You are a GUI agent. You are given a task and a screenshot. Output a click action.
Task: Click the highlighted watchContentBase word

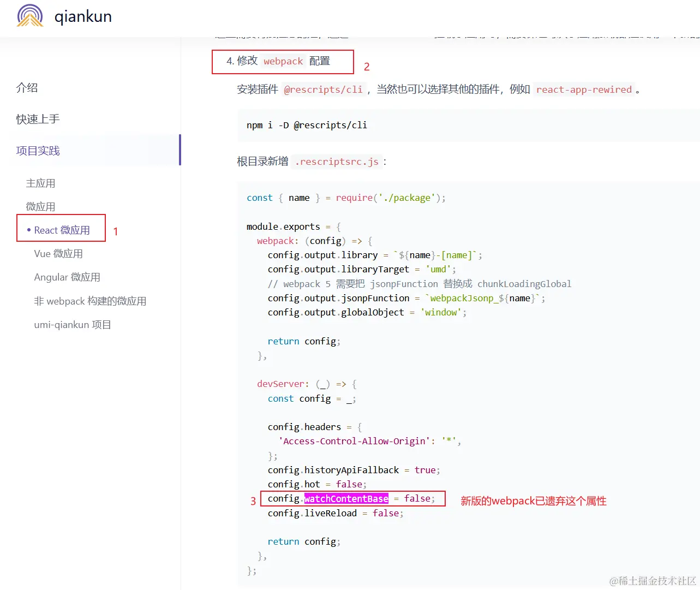(346, 499)
